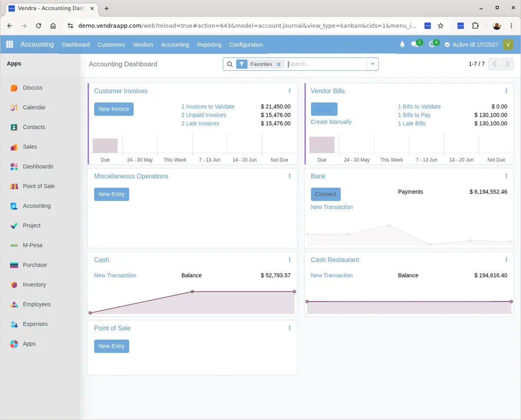
Task: Open the Vendors menu
Action: pyautogui.click(x=143, y=45)
